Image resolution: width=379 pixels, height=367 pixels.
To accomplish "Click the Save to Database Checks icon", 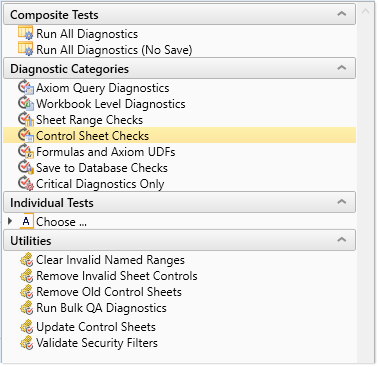I will pos(26,167).
